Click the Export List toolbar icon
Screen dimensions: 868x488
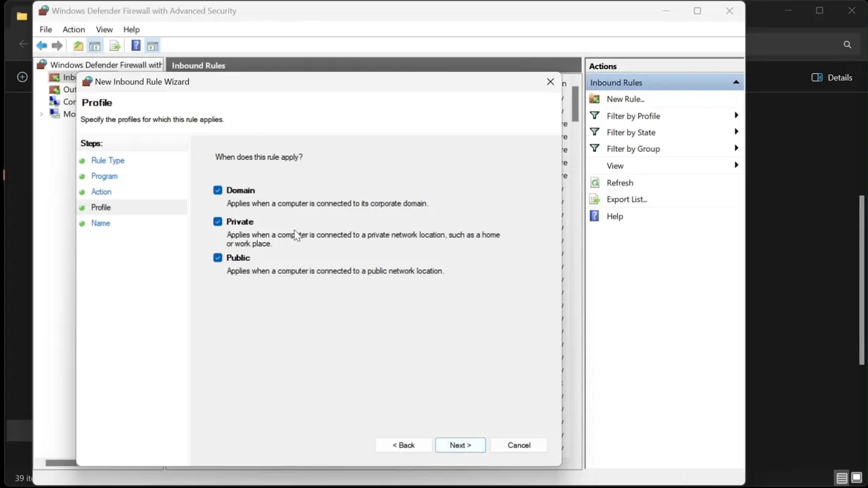[x=115, y=46]
